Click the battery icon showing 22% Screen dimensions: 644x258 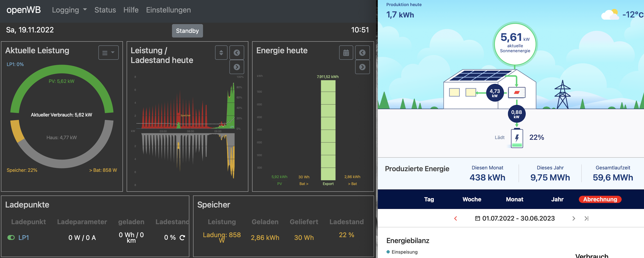tap(517, 138)
